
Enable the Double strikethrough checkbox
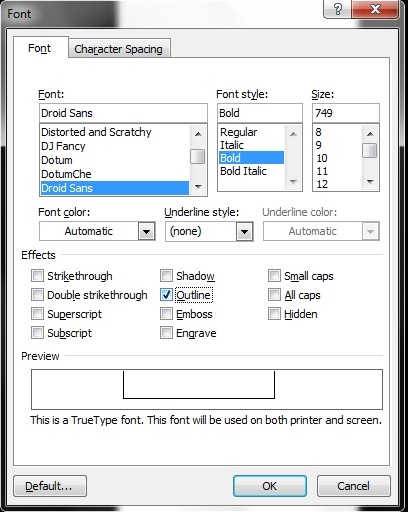pyautogui.click(x=37, y=295)
